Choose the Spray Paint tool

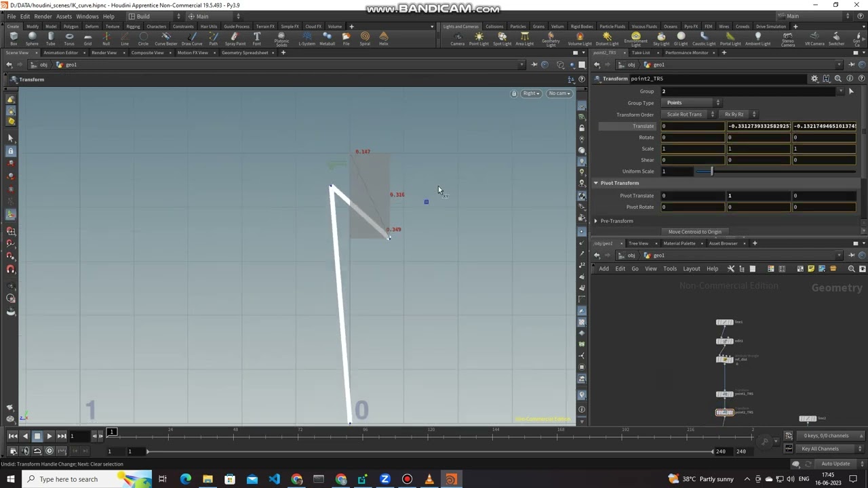click(x=235, y=39)
